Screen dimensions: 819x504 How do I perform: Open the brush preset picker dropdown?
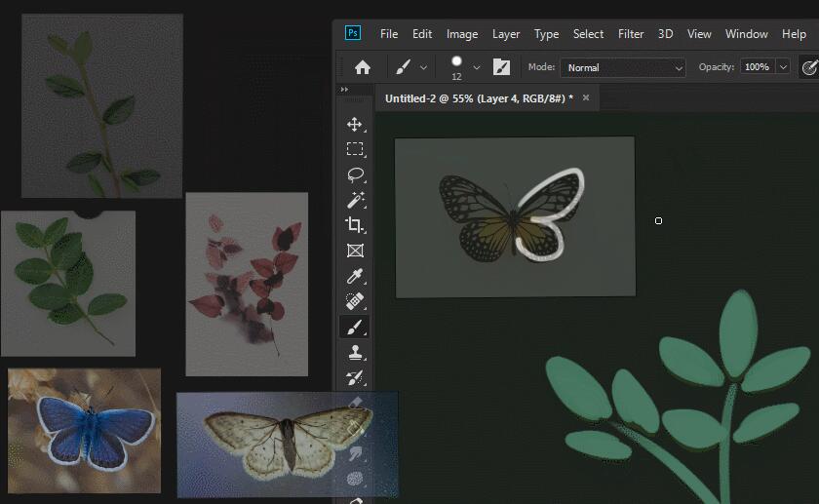[477, 67]
